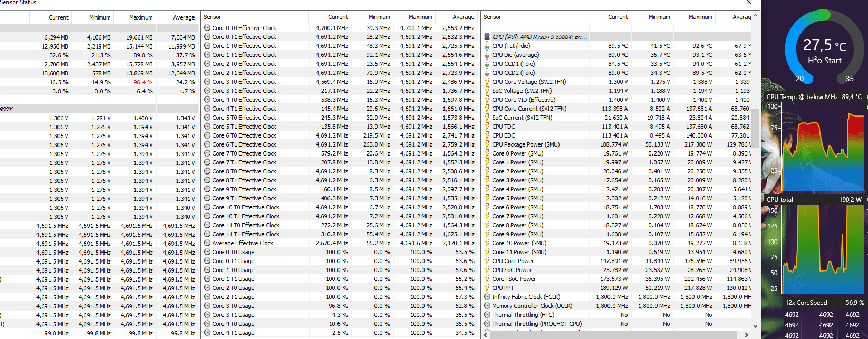This screenshot has width=868, height=339.
Task: Click Maximum column header above the Effective Clock list
Action: pyautogui.click(x=420, y=17)
